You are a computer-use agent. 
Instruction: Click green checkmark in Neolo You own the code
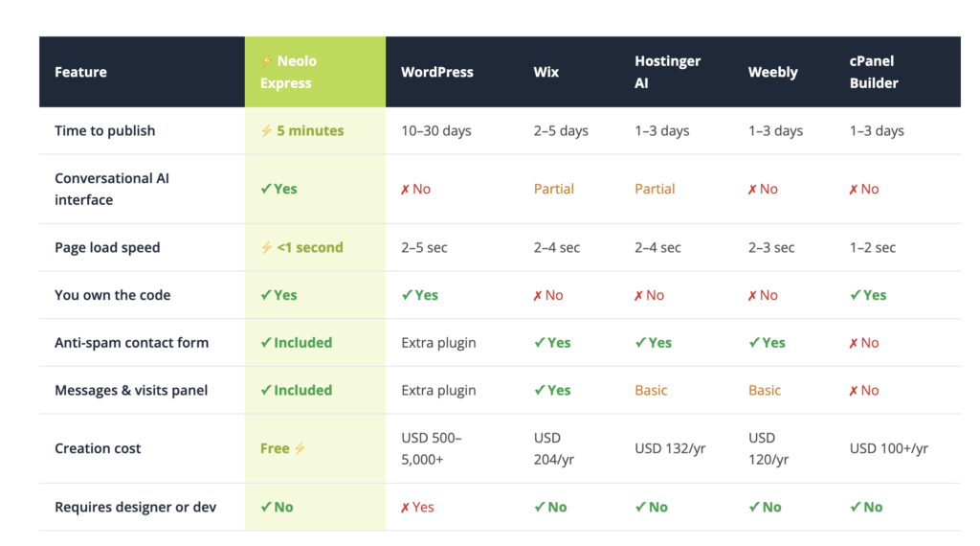tap(266, 295)
